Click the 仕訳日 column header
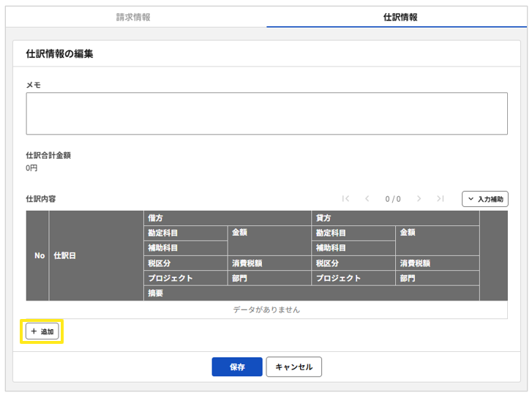 [x=97, y=255]
